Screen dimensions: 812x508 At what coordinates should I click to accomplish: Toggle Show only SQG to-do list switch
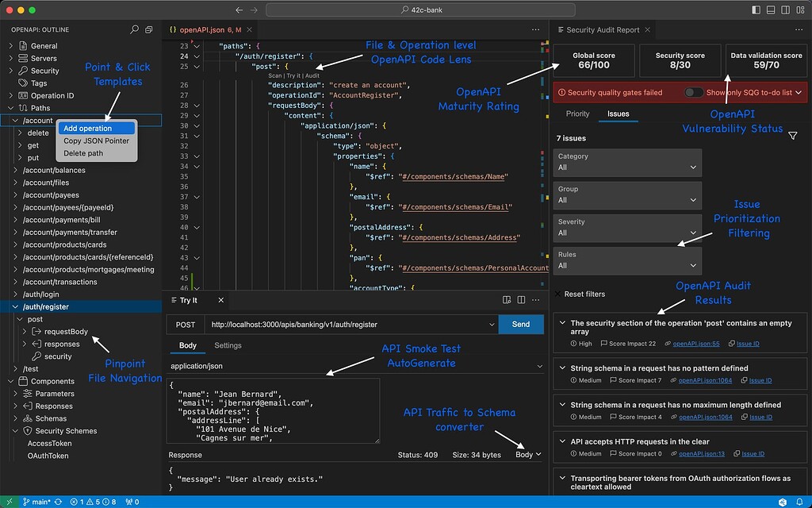693,92
